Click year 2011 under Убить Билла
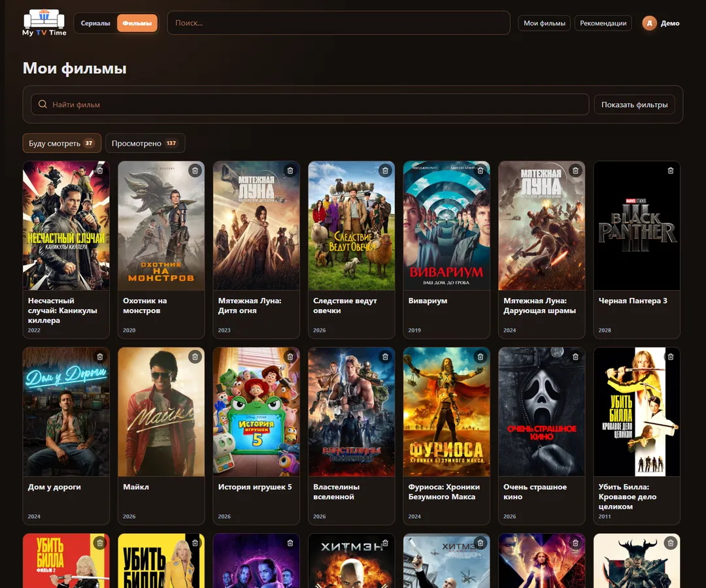Screen dimensions: 706x588 point(605,517)
